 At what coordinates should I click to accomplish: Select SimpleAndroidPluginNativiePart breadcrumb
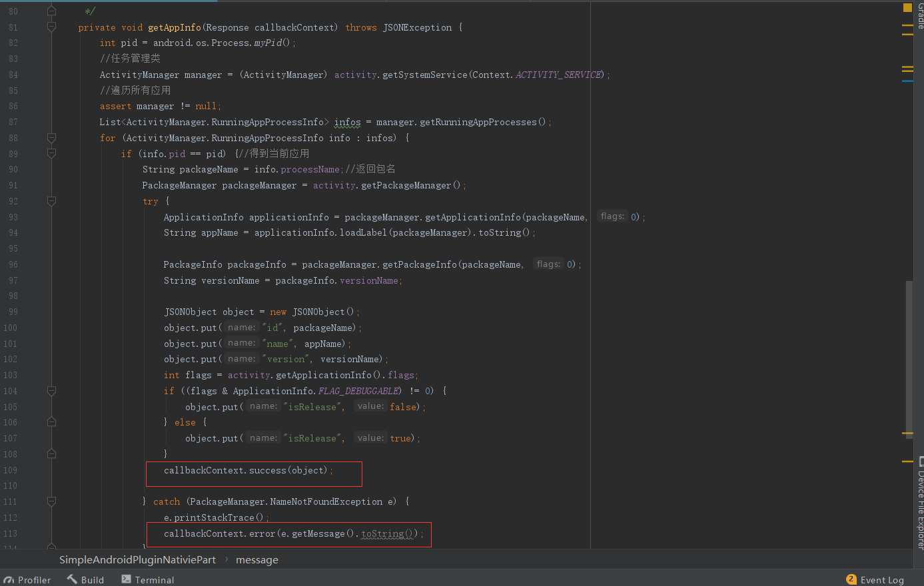point(137,560)
